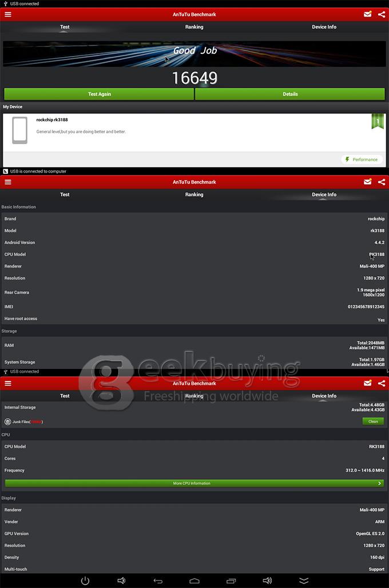Select Device Info tab above Basic Information section
The height and width of the screenshot is (588, 389).
pos(324,194)
